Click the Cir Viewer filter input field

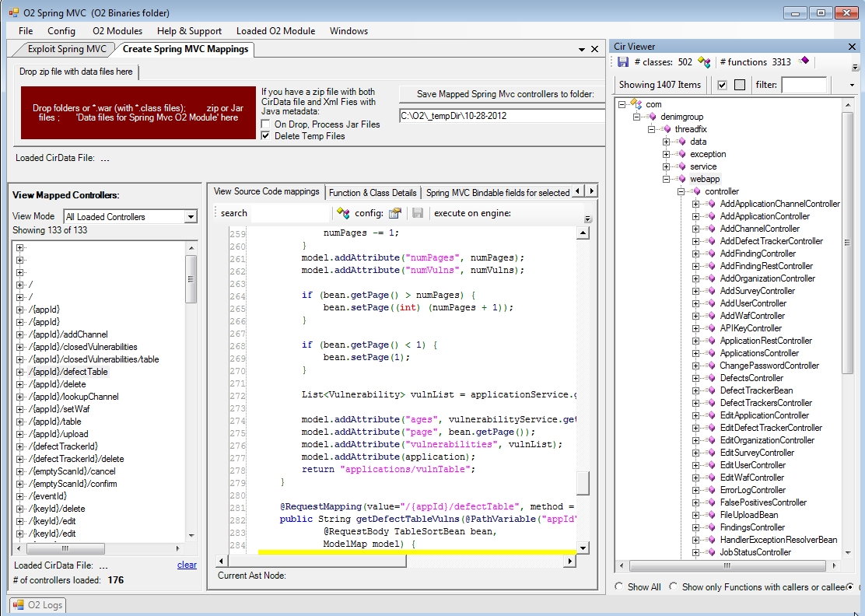(x=804, y=85)
